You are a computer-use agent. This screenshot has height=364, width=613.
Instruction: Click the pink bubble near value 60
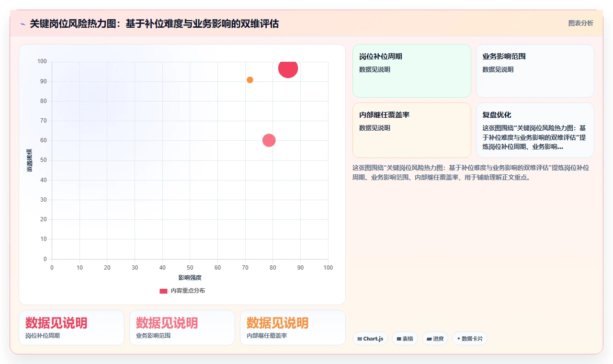point(269,140)
